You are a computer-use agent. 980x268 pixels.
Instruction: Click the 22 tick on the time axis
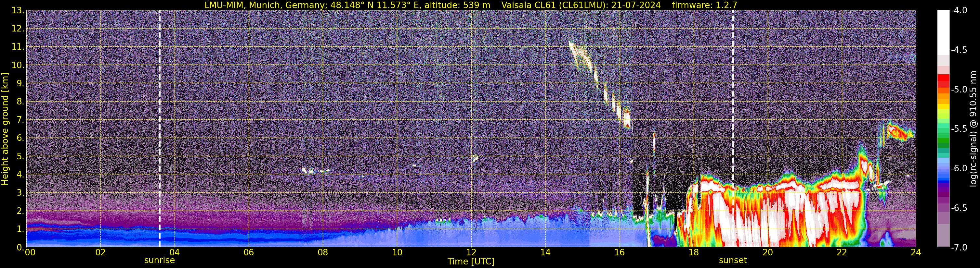[x=842, y=252]
